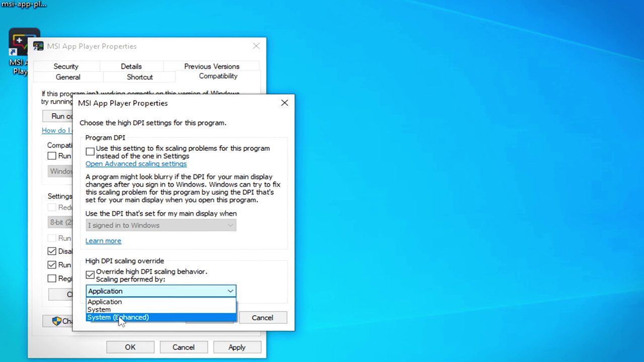Toggle the 'Run' compatibility mode checkbox in back window
The height and width of the screenshot is (362, 644).
click(52, 156)
